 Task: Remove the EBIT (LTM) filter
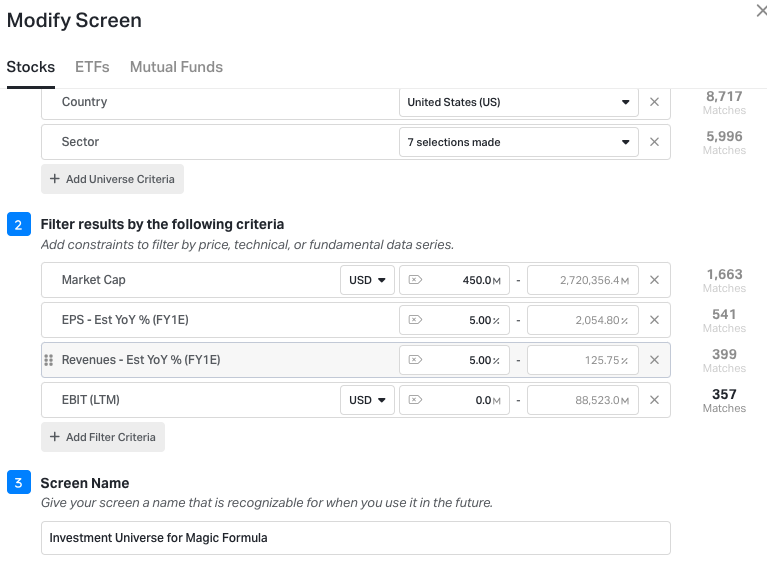654,400
